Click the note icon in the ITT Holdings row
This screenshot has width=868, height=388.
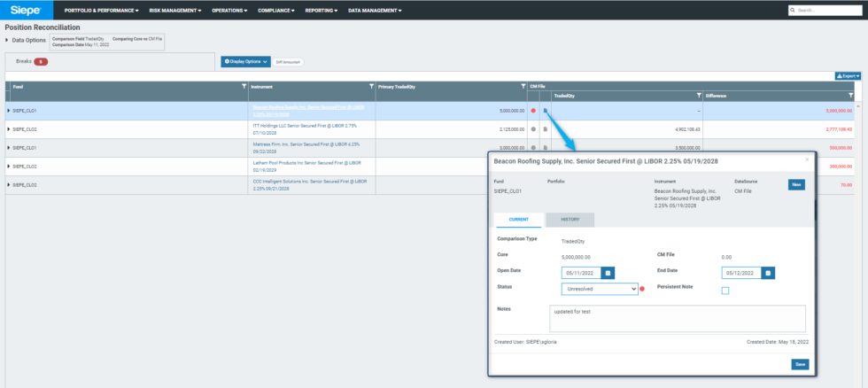point(545,129)
